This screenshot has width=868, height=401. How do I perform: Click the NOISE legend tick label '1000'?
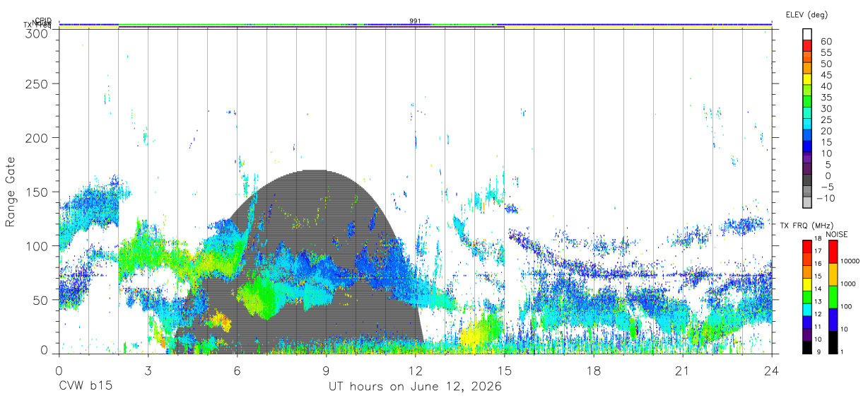[847, 284]
